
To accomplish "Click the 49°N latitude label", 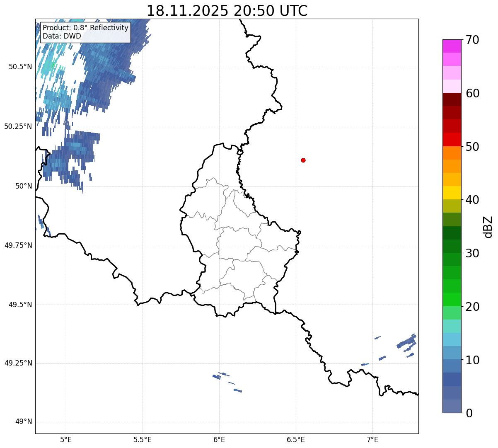I will (x=24, y=422).
